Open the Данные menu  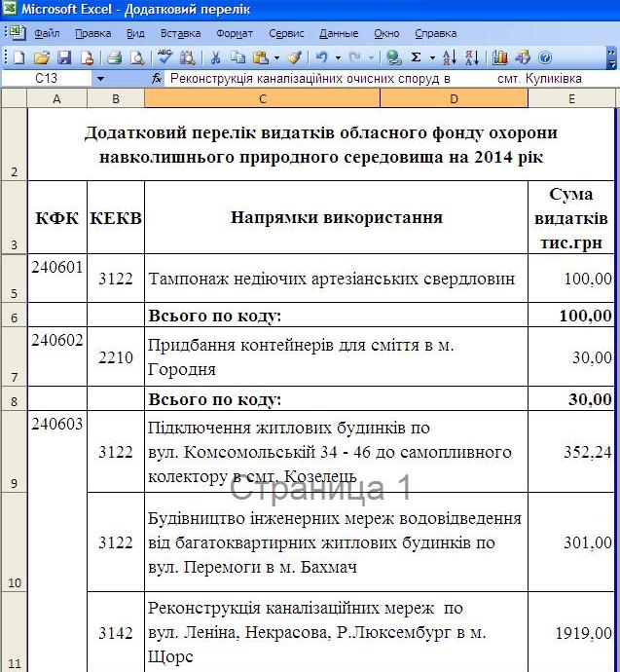click(338, 33)
